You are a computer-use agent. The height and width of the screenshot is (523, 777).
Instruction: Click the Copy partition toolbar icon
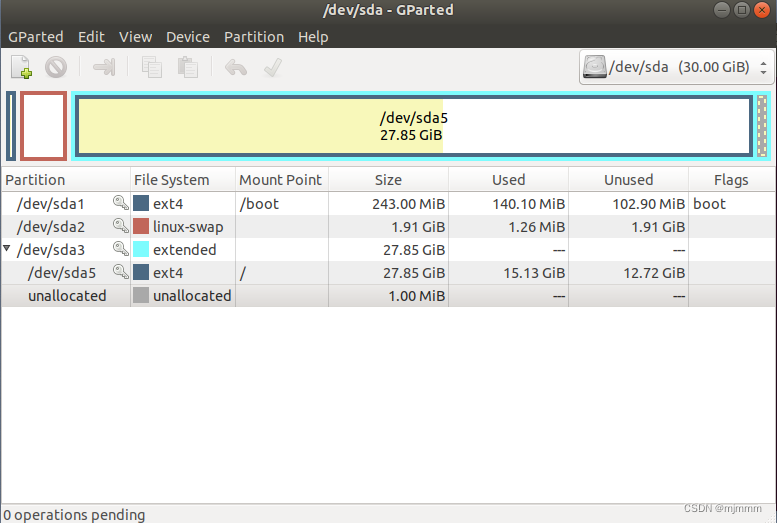coord(152,67)
